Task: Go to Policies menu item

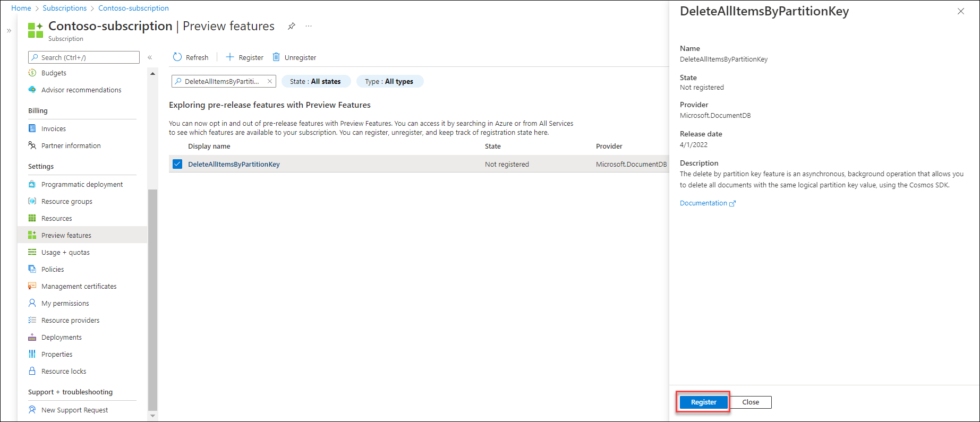Action: click(x=82, y=269)
